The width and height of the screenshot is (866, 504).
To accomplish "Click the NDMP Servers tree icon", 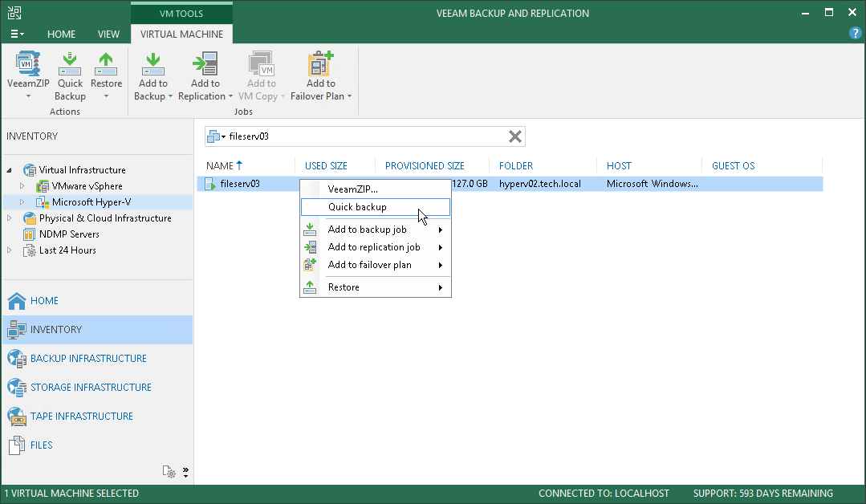I will pos(29,234).
